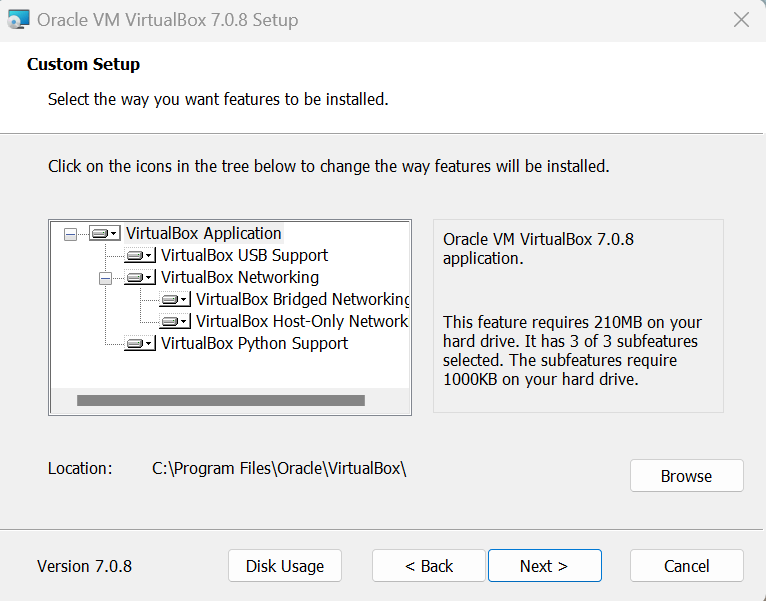
Task: Click the VirtualBox setup title bar icon
Action: [x=19, y=20]
